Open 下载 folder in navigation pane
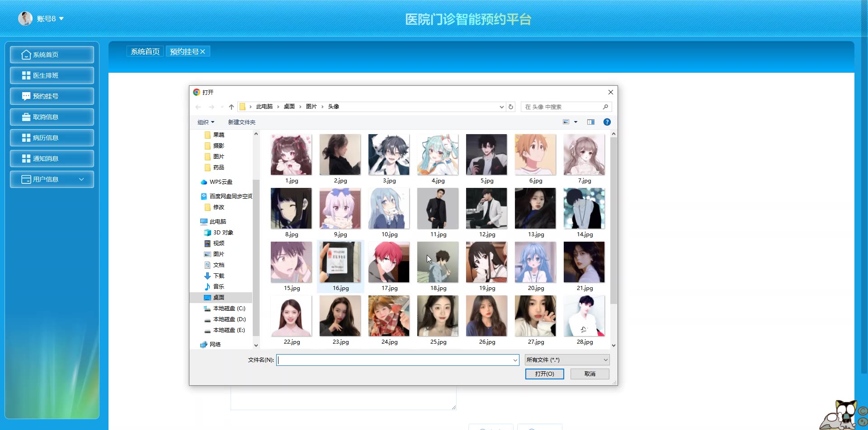The height and width of the screenshot is (430, 868). point(214,276)
